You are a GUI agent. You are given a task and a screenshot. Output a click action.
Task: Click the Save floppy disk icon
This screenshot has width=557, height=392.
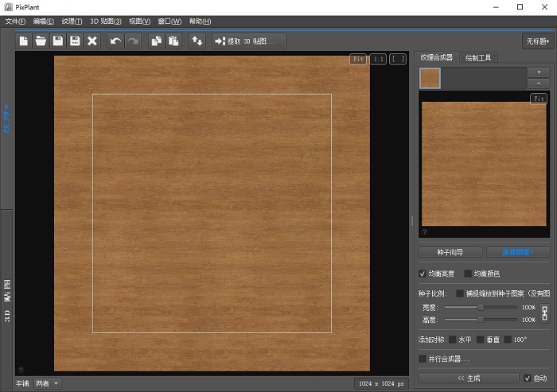click(58, 41)
